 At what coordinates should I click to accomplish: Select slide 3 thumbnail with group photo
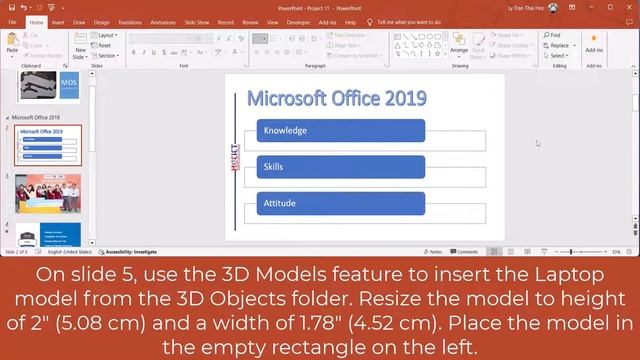point(48,193)
